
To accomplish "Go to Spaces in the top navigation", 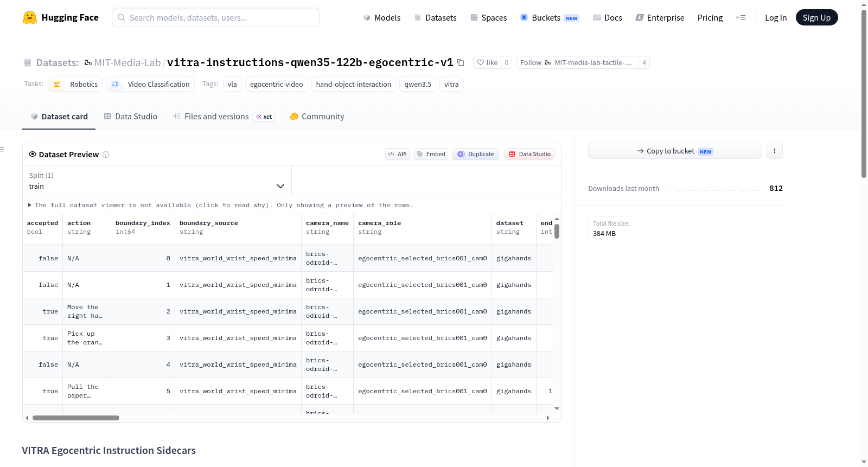I will (488, 17).
